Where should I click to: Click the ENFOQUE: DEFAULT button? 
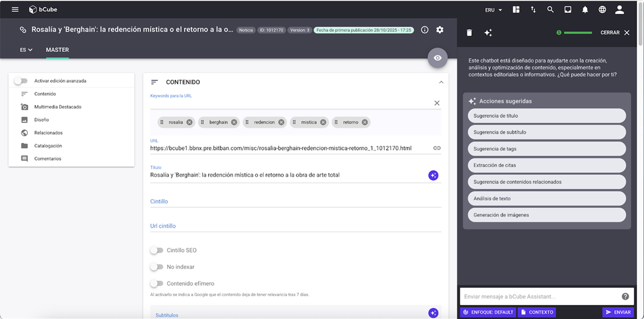(x=488, y=312)
